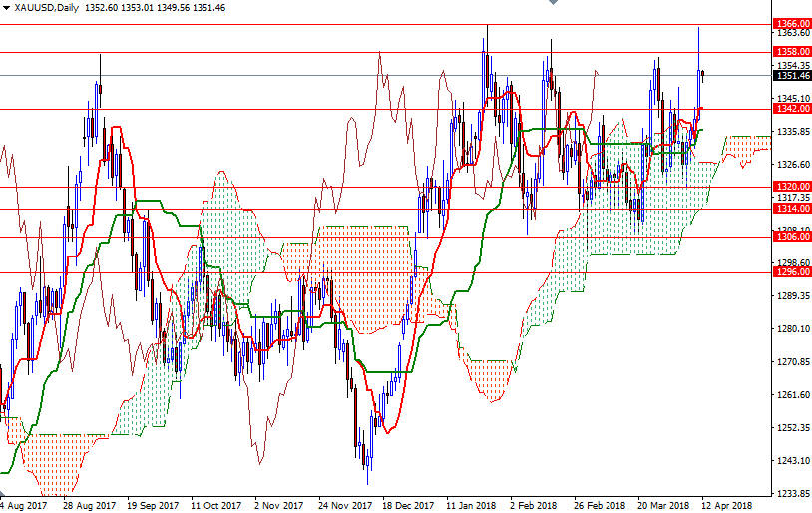The height and width of the screenshot is (513, 812).
Task: Click the 11 Oct 2017 date label
Action: coord(215,505)
